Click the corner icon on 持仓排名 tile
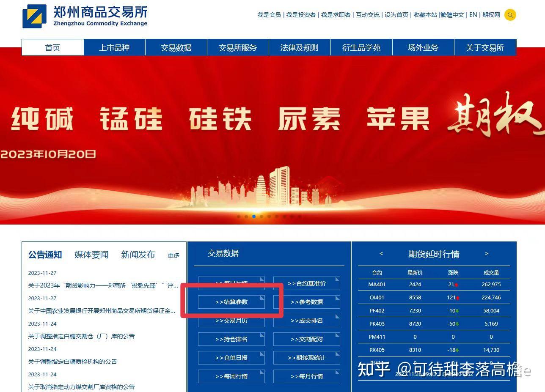This screenshot has width=545, height=392. tap(261, 334)
